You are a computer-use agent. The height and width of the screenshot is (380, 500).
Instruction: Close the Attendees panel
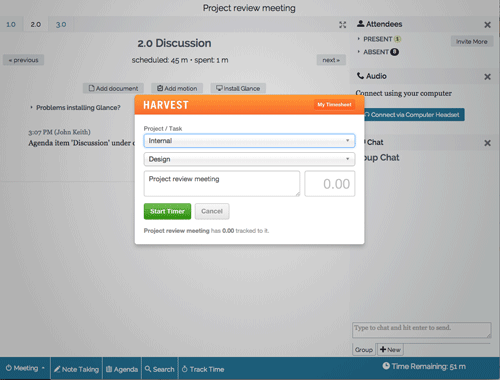tap(487, 25)
